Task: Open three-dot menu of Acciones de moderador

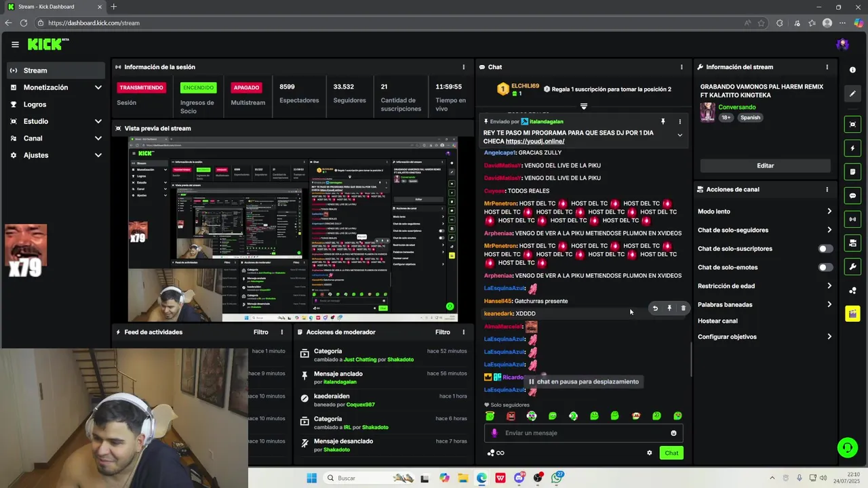Action: tap(464, 332)
